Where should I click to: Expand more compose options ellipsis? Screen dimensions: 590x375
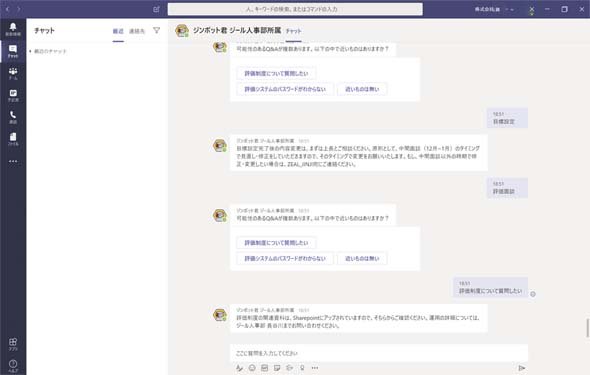click(x=315, y=368)
